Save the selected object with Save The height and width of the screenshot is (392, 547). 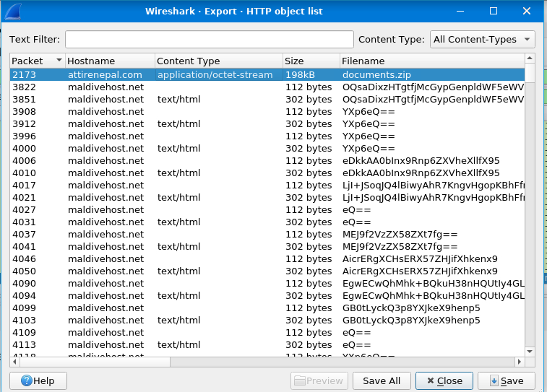(507, 381)
